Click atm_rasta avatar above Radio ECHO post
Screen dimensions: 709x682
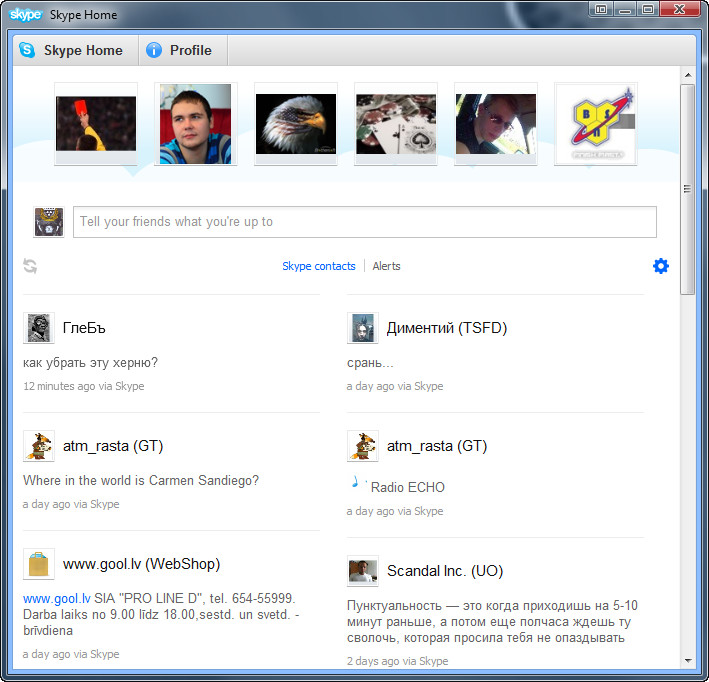tap(363, 446)
